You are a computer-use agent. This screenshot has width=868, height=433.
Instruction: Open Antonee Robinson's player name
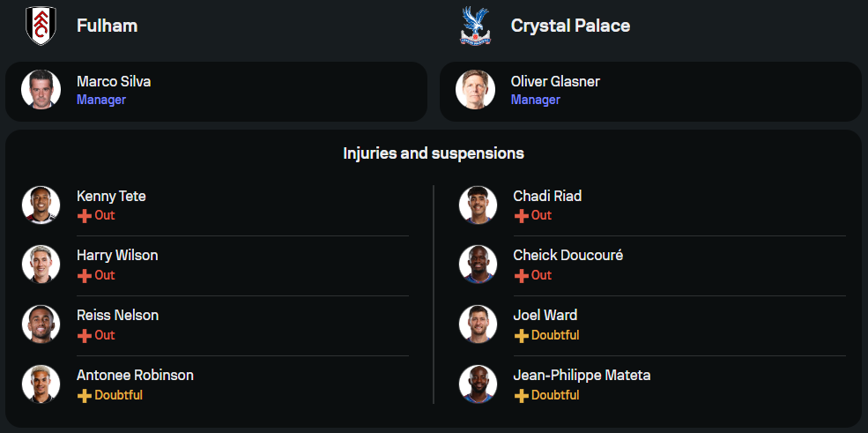point(135,375)
